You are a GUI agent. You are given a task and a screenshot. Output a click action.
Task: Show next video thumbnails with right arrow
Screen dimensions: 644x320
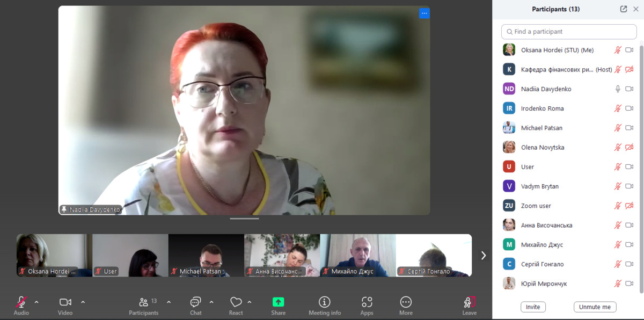coord(484,256)
